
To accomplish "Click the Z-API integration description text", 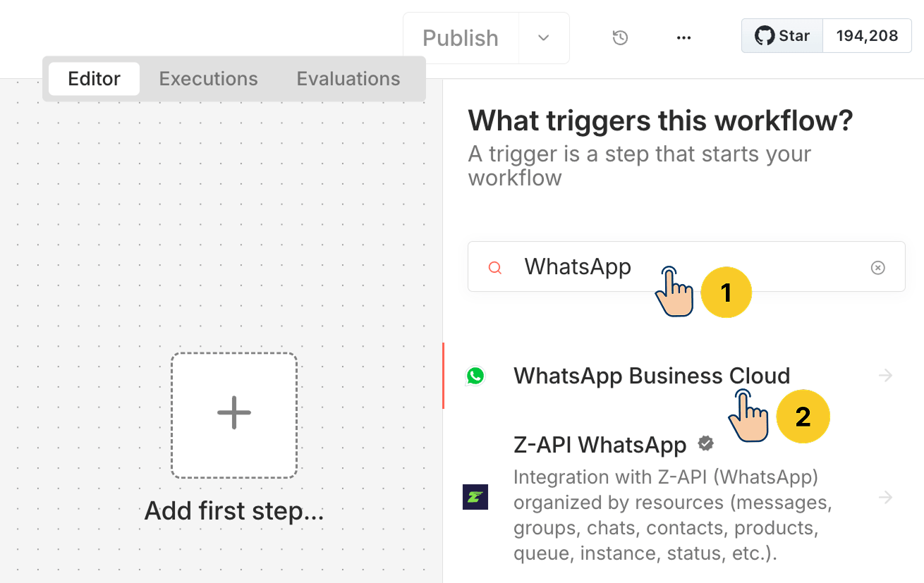I will pyautogui.click(x=673, y=515).
